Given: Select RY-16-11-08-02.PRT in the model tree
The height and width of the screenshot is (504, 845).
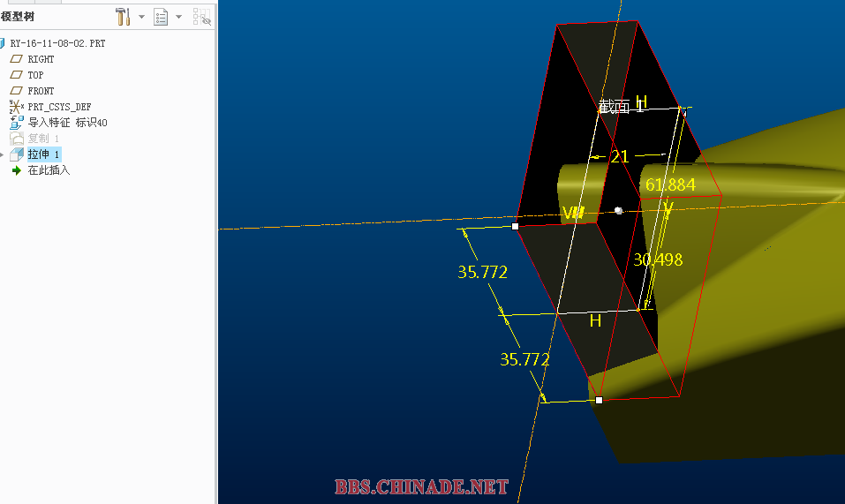Looking at the screenshot, I should (x=57, y=43).
